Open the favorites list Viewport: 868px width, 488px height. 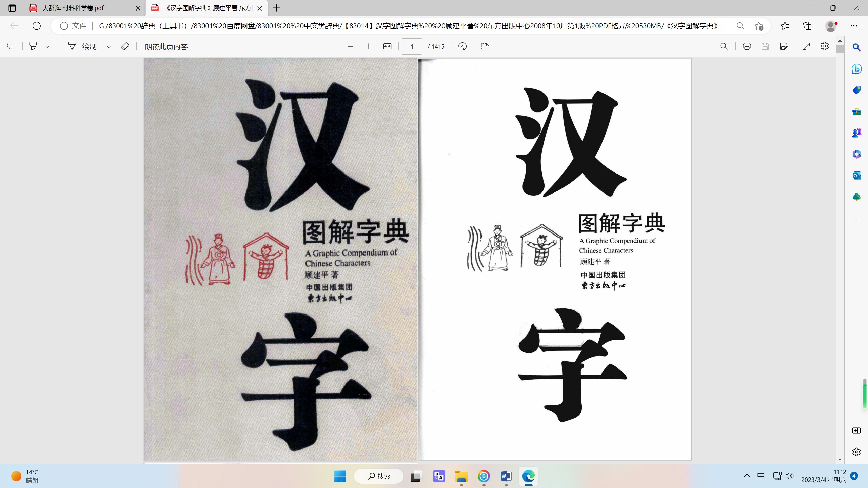point(785,26)
